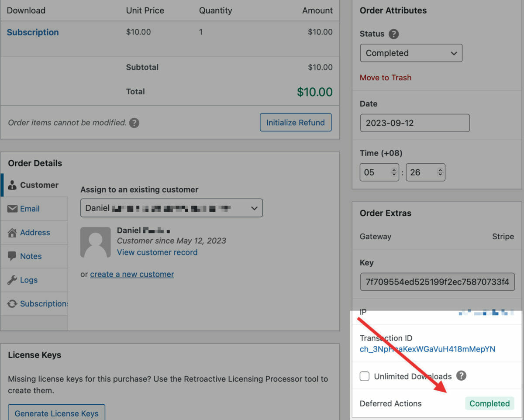Click the Initialize Refund button
The height and width of the screenshot is (420, 524).
tap(296, 123)
